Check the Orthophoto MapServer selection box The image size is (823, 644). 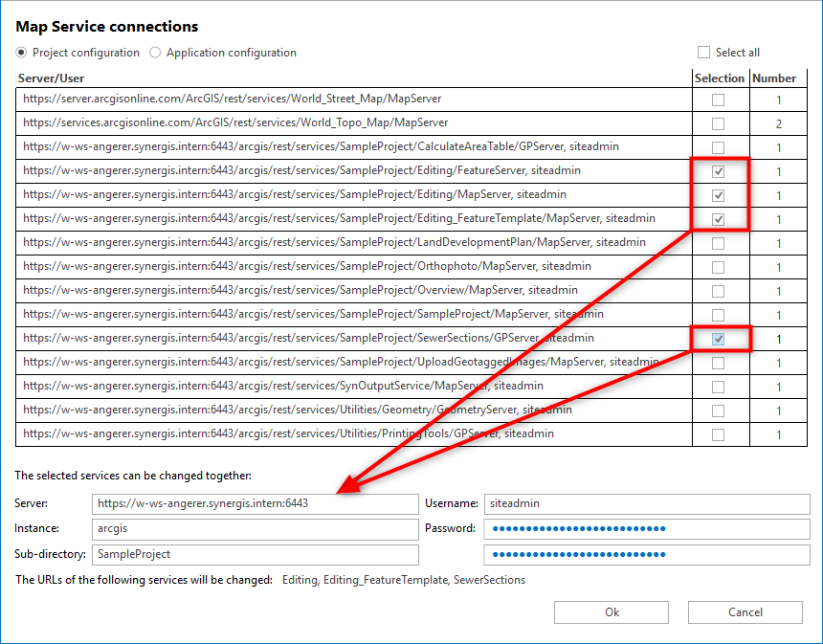721,266
